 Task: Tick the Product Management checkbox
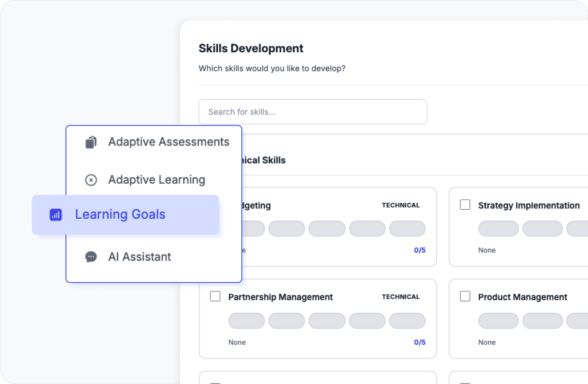click(465, 296)
